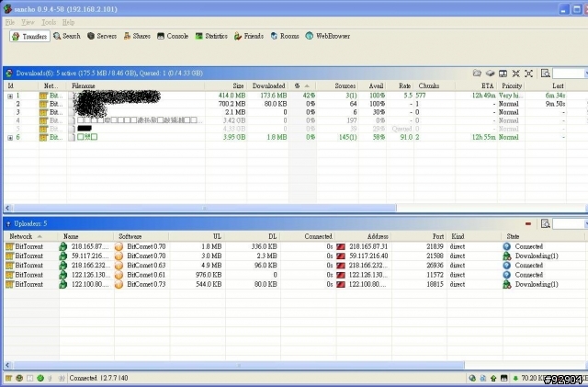
Task: Open the File menu
Action: coord(10,23)
